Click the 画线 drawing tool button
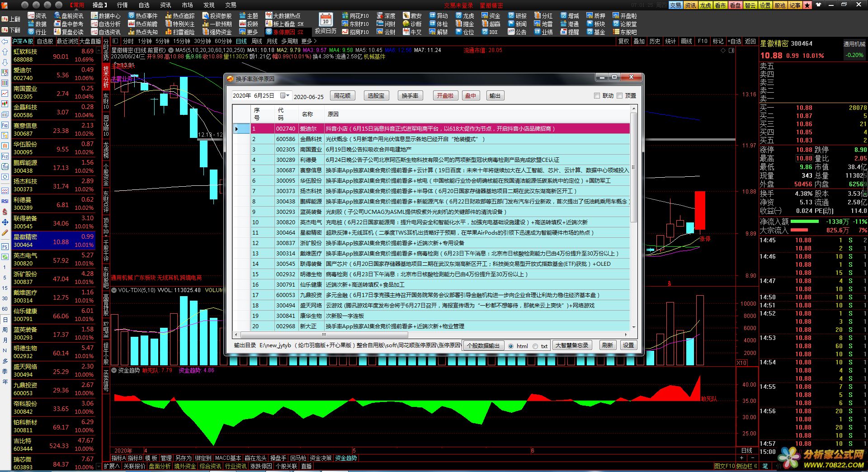 point(686,41)
